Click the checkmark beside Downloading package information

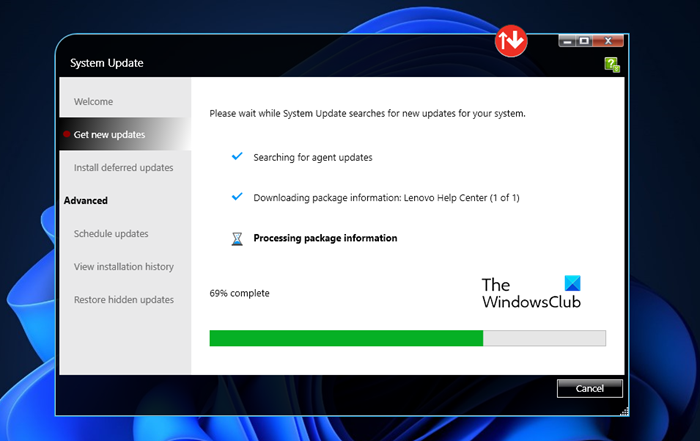click(237, 196)
